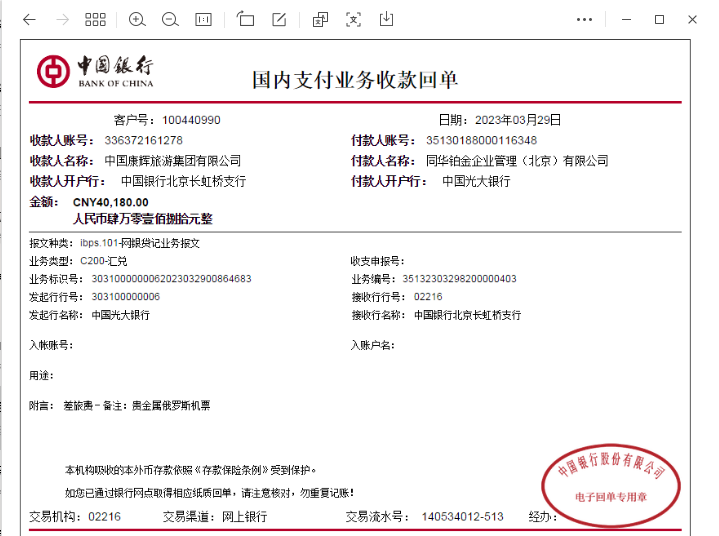This screenshot has height=536, width=719.
Task: Open the thumbnail grid view
Action: pos(95,19)
